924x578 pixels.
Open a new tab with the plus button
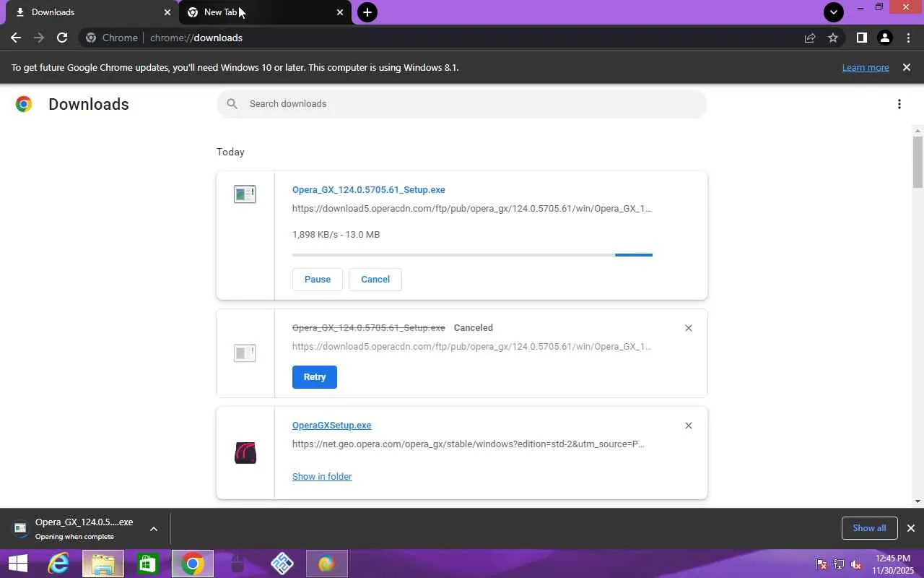pyautogui.click(x=367, y=12)
